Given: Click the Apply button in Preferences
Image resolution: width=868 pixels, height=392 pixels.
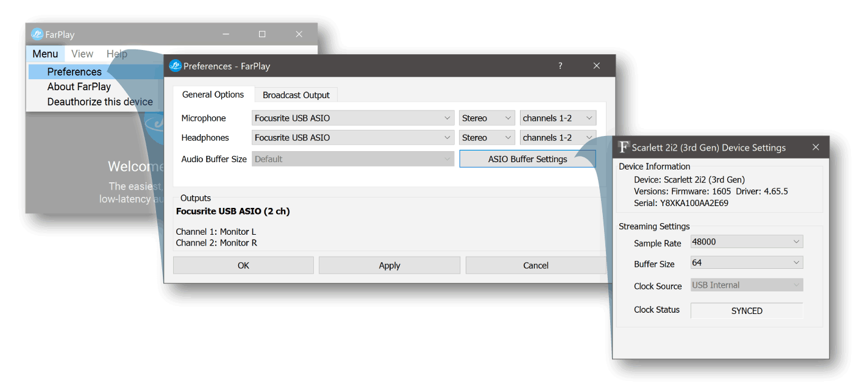Looking at the screenshot, I should [389, 265].
